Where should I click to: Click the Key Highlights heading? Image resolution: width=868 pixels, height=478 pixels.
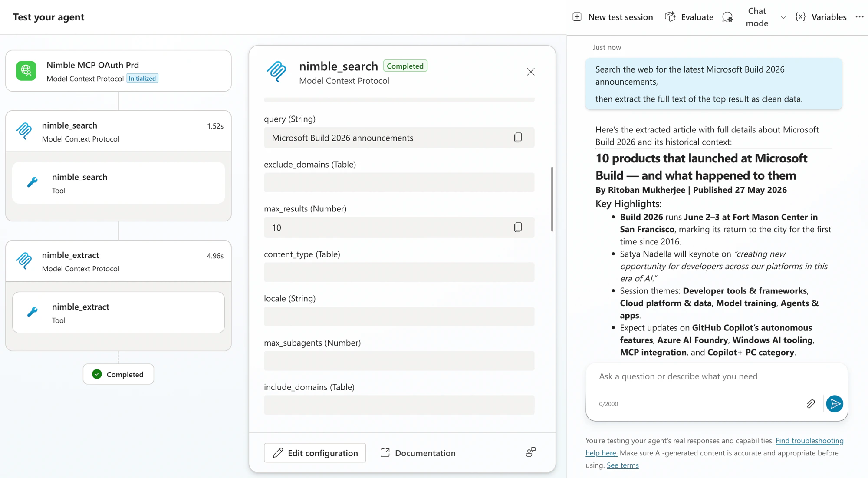click(628, 204)
